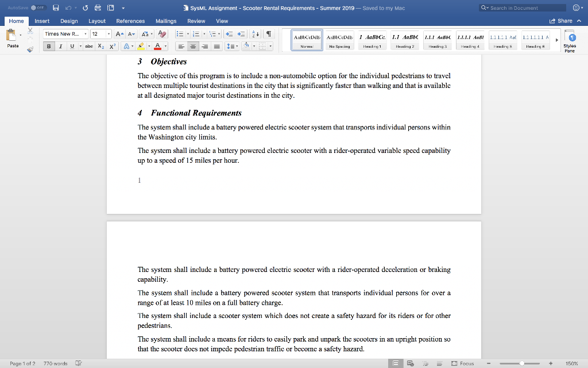Adjust the zoom slider
This screenshot has width=588, height=368.
(x=521, y=363)
